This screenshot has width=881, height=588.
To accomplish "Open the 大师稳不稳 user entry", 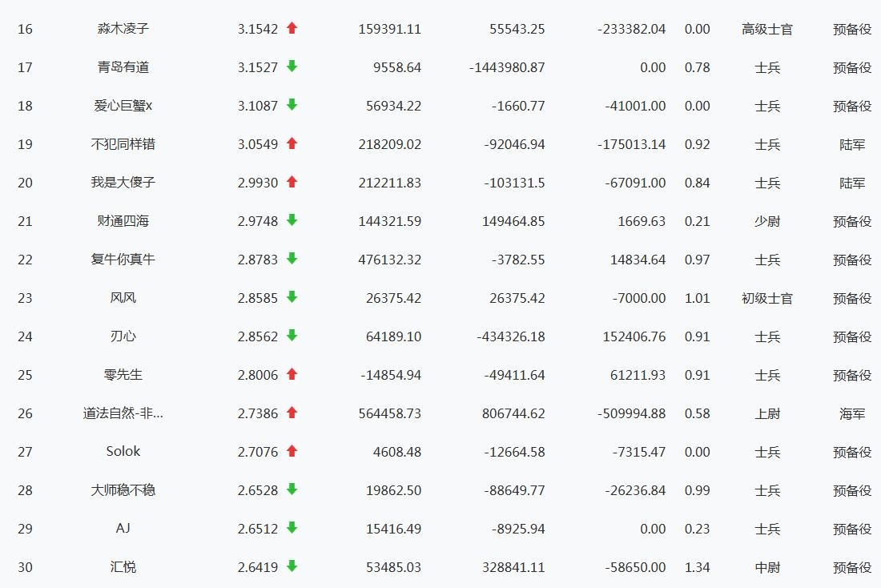I will (123, 490).
